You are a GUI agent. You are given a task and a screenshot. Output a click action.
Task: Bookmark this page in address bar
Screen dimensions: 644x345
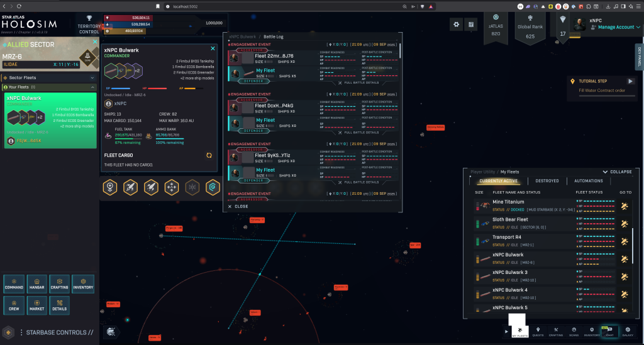158,6
